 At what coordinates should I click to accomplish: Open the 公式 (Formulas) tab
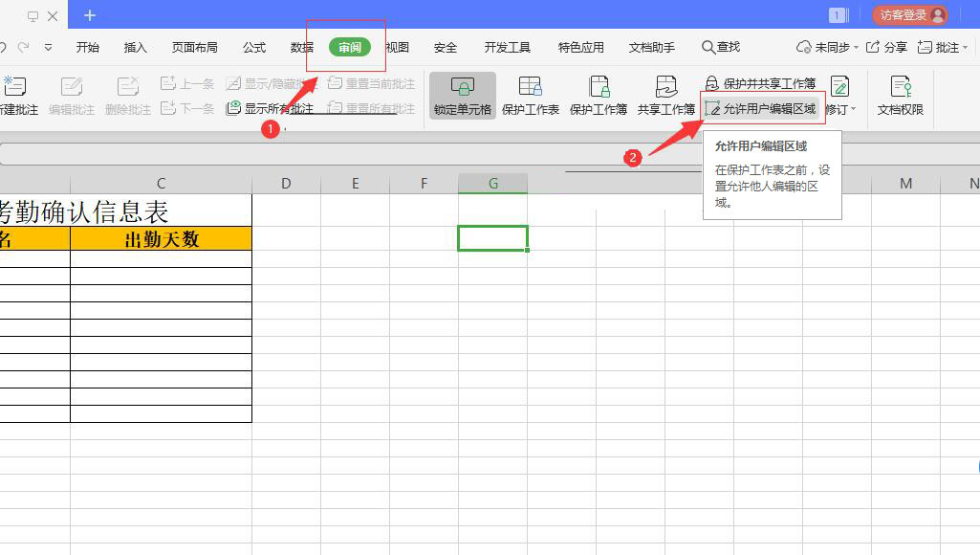coord(254,48)
